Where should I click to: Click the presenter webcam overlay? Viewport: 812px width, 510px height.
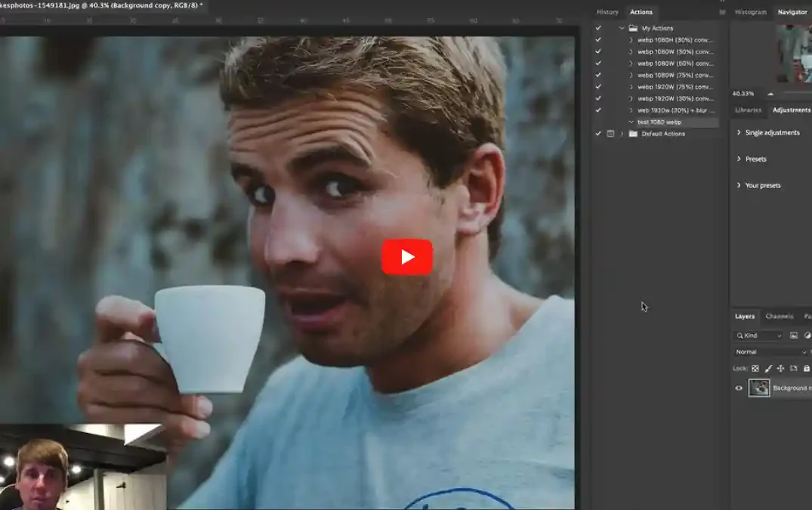coord(83,467)
